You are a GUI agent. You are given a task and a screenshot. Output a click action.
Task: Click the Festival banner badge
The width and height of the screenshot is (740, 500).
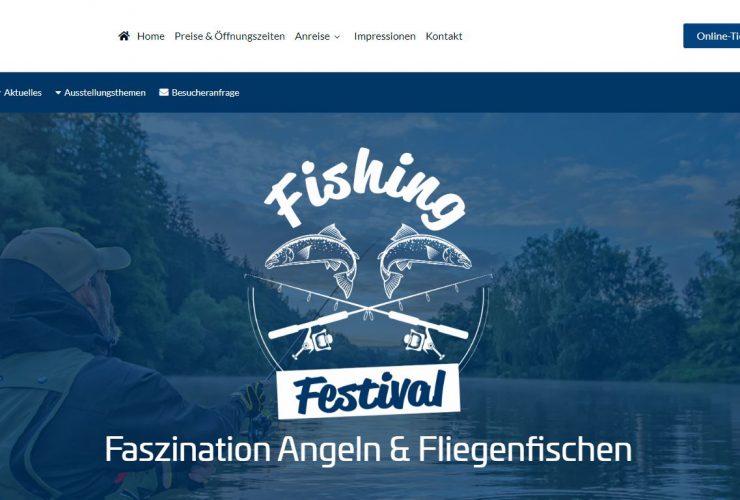[x=368, y=391]
